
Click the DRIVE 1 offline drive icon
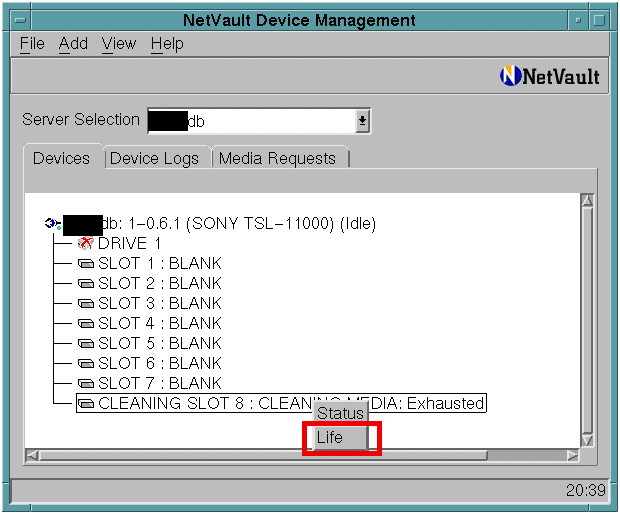pos(85,243)
